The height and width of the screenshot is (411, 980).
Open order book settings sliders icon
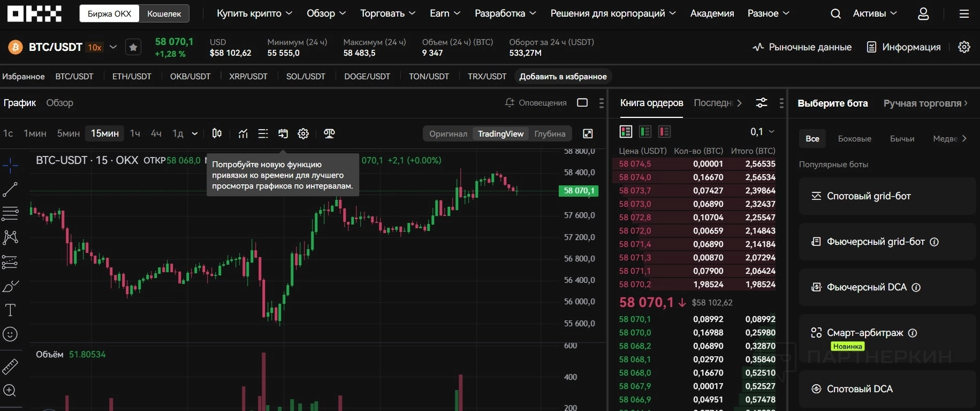click(762, 103)
